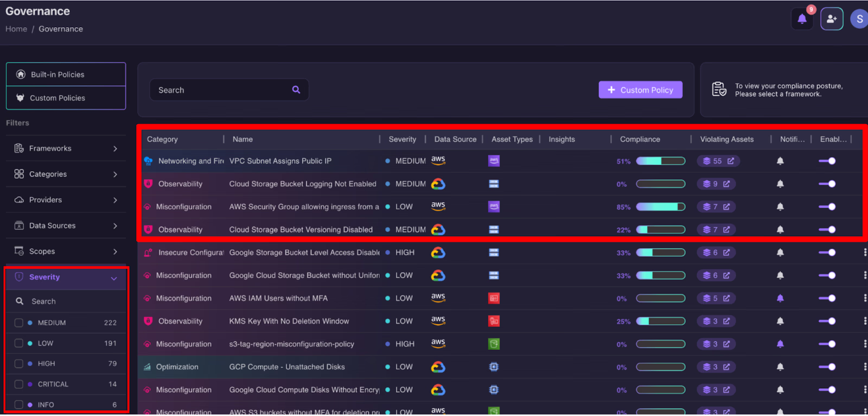The height and width of the screenshot is (416, 868).
Task: Click asset type icon for KMS Key row
Action: (x=494, y=321)
